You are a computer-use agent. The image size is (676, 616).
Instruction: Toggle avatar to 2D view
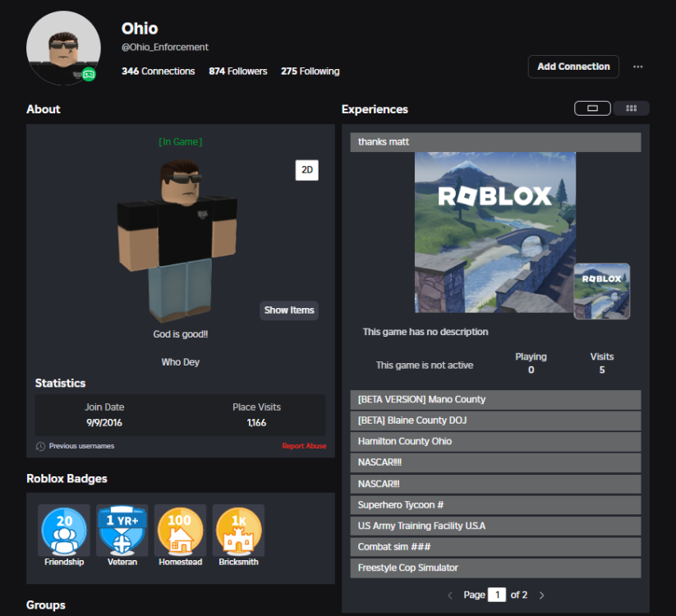coord(307,170)
